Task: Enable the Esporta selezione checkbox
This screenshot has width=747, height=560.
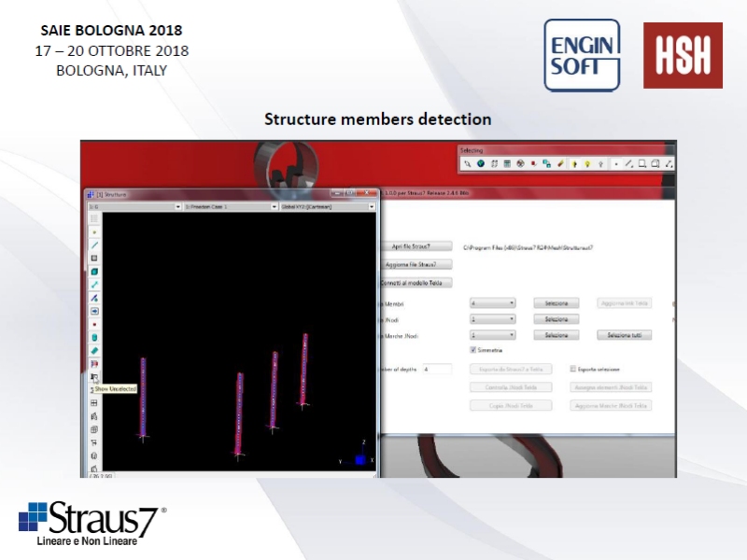Action: click(x=572, y=369)
